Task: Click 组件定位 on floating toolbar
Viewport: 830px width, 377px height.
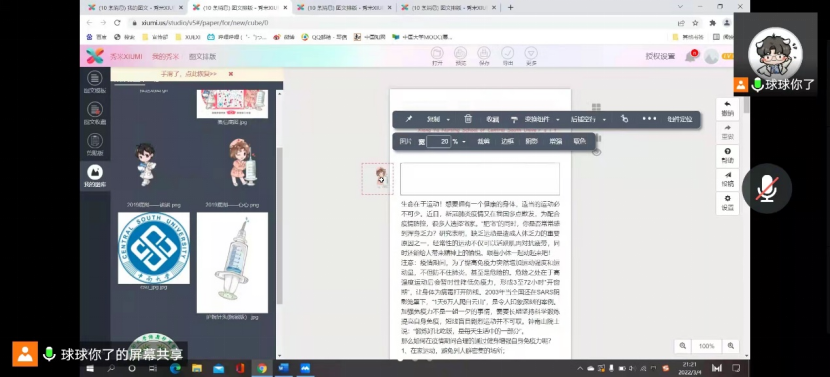Action: 680,120
